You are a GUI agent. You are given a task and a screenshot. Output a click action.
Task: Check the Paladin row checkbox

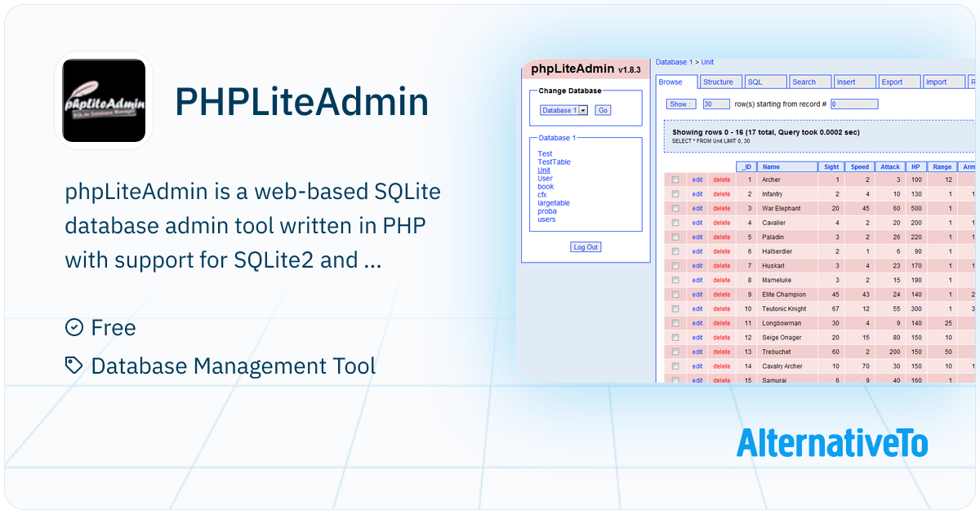click(675, 237)
